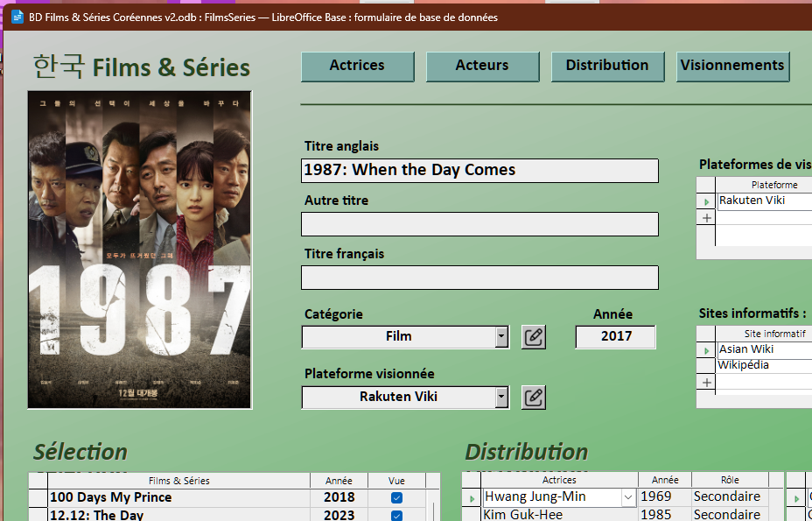Screen dimensions: 812x521
Task: Click the edit icon beside Catégorie dropdown
Action: tap(534, 337)
